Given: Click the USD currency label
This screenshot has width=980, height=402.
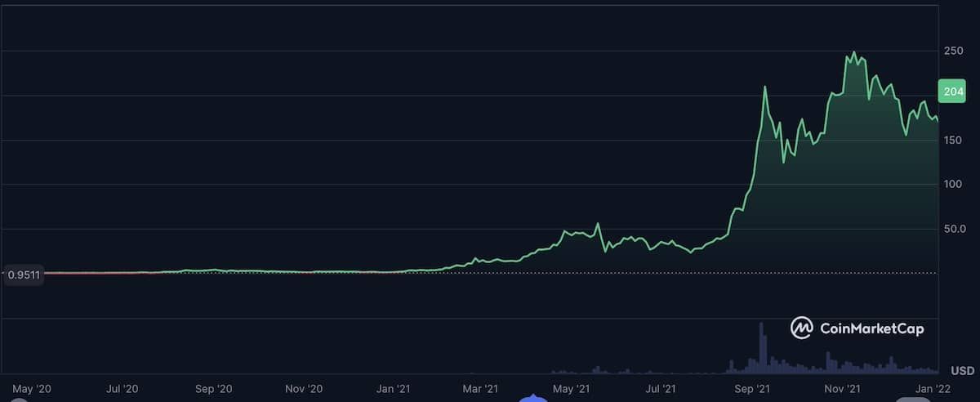Looking at the screenshot, I should (962, 371).
